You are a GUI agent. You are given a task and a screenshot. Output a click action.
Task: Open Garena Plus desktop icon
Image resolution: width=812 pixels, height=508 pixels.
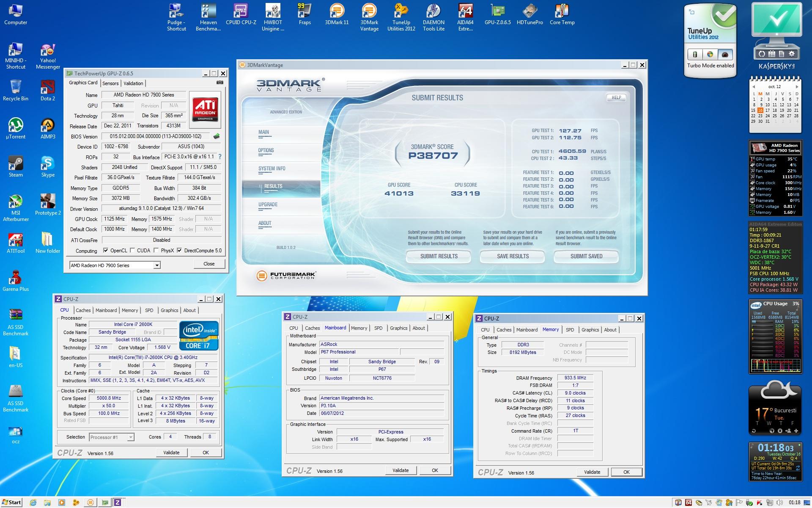pos(16,281)
